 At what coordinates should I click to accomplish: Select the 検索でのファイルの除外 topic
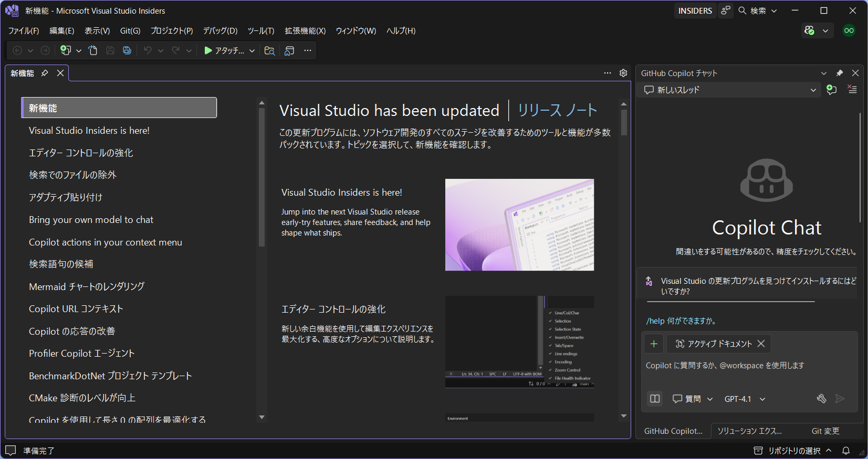coord(72,175)
